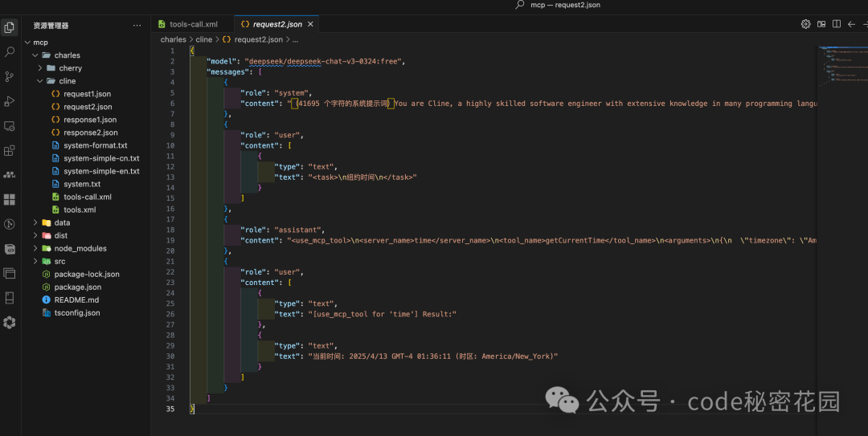Open the Docker whale view in activity bar
The height and width of the screenshot is (436, 868).
click(x=10, y=175)
